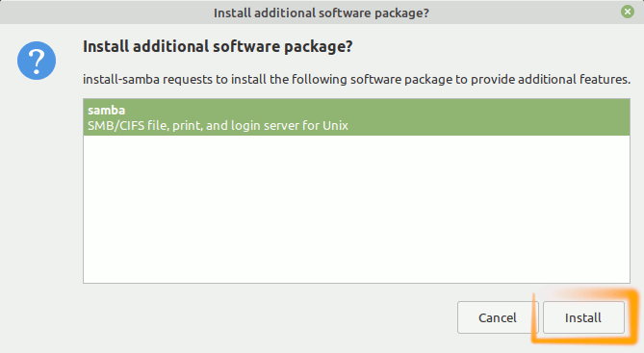This screenshot has width=644, height=353.
Task: Click the SMB/CIFS package description text
Action: pos(218,126)
